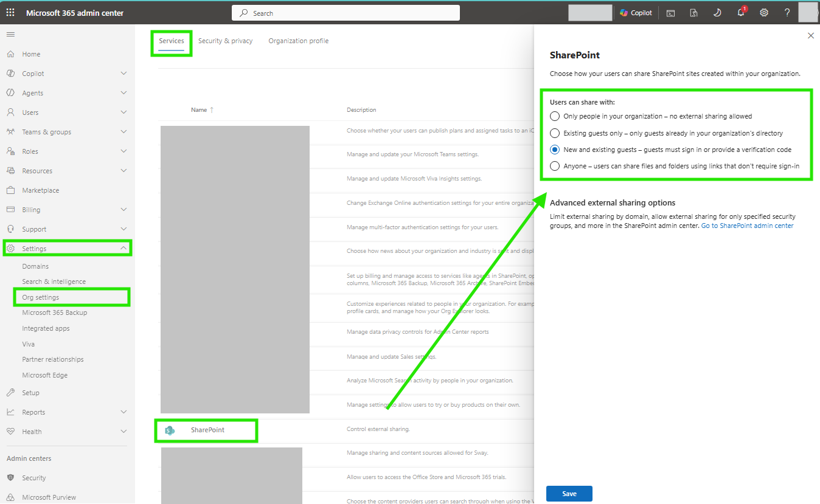The image size is (820, 504).
Task: Click the Reports chart icon
Action: (x=10, y=412)
